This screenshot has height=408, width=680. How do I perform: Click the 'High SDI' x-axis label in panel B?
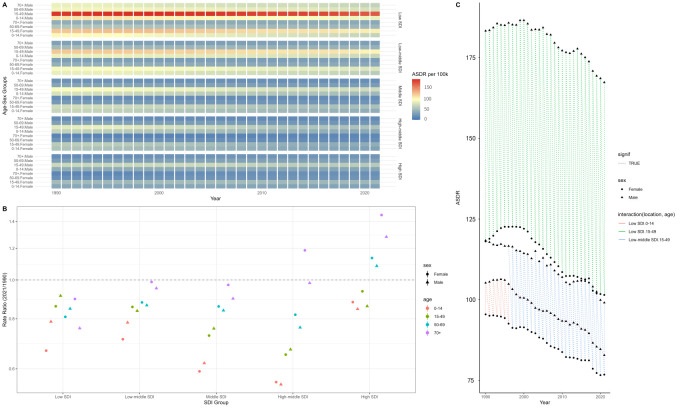point(369,397)
